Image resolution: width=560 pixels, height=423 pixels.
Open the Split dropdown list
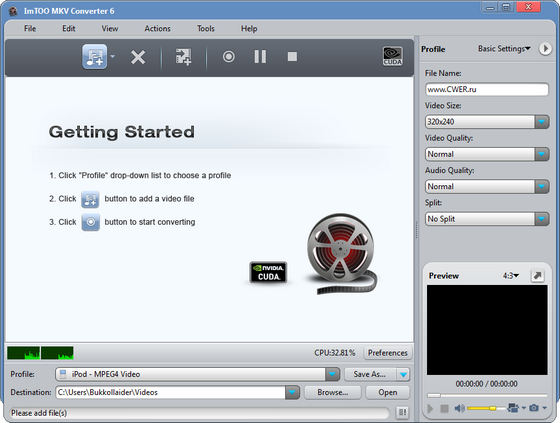click(x=542, y=219)
